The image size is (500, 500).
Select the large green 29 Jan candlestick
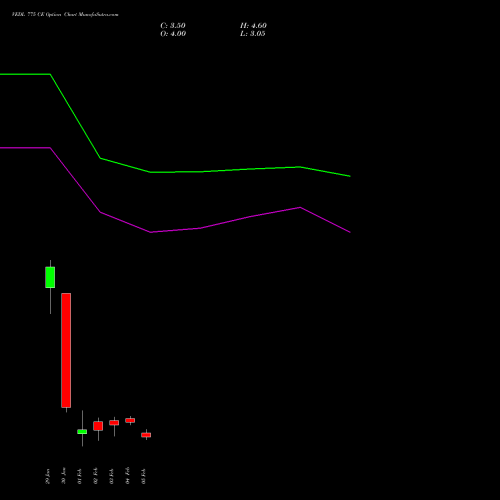point(50,277)
